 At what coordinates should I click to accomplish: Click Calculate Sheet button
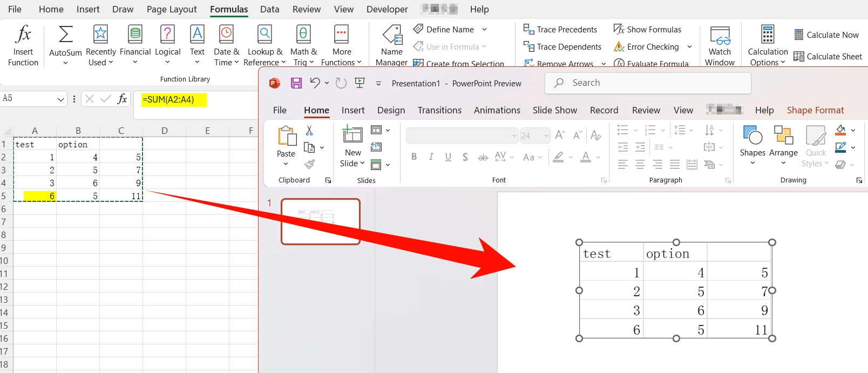coord(828,56)
